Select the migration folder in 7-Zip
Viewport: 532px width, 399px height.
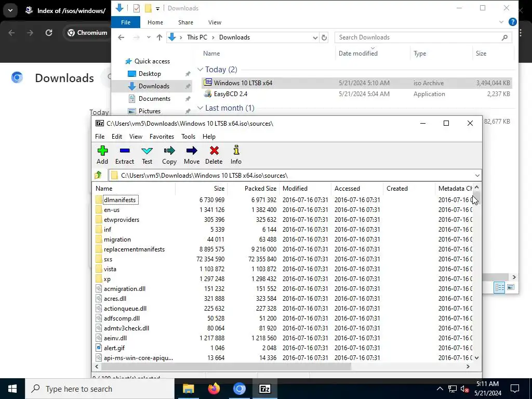pyautogui.click(x=117, y=239)
